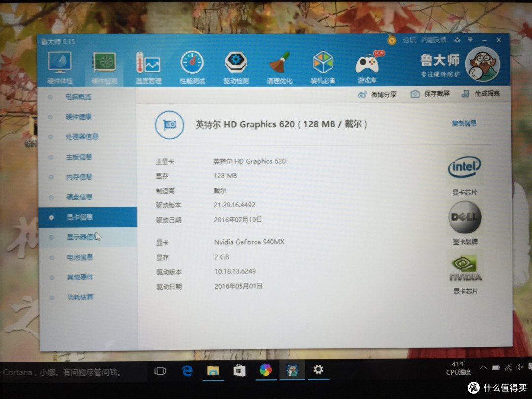Click the NVIDIA chip logo
The height and width of the screenshot is (399, 532).
tap(465, 268)
